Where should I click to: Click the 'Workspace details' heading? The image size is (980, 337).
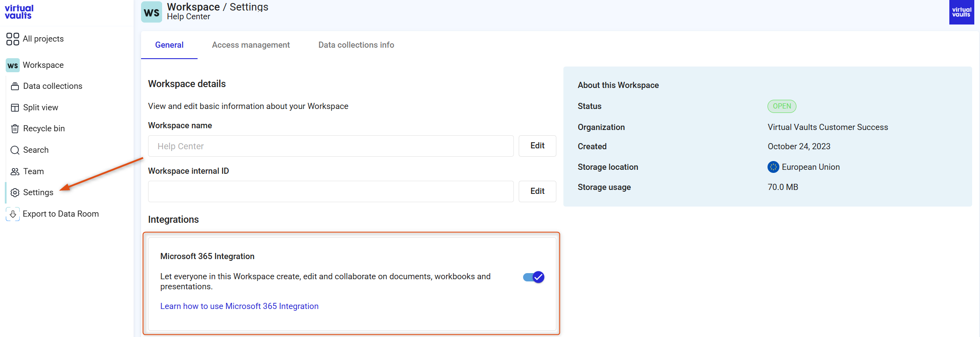187,84
